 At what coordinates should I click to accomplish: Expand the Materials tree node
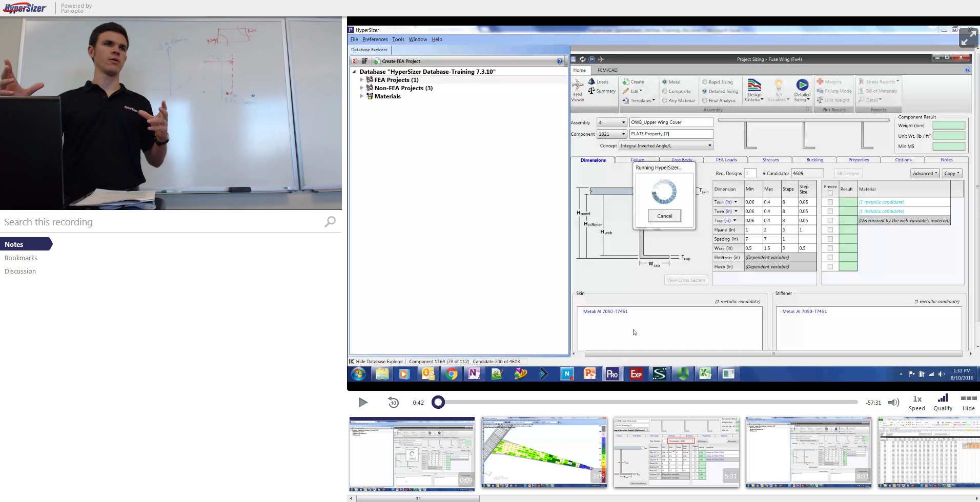[x=362, y=96]
